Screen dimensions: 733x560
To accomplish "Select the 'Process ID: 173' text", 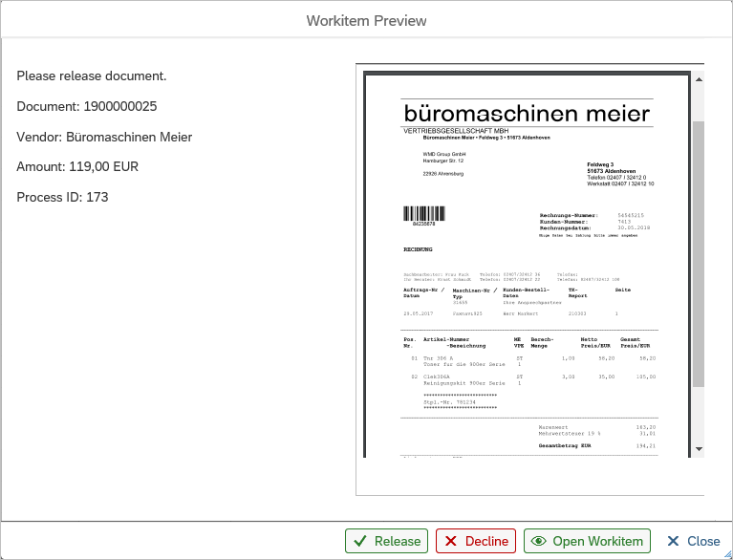I will (62, 197).
